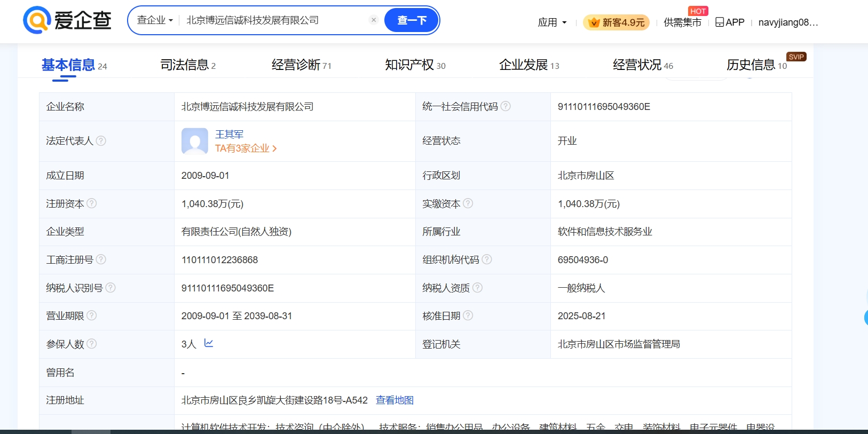Open the 查企业 search type dropdown
This screenshot has height=434, width=868.
point(155,20)
